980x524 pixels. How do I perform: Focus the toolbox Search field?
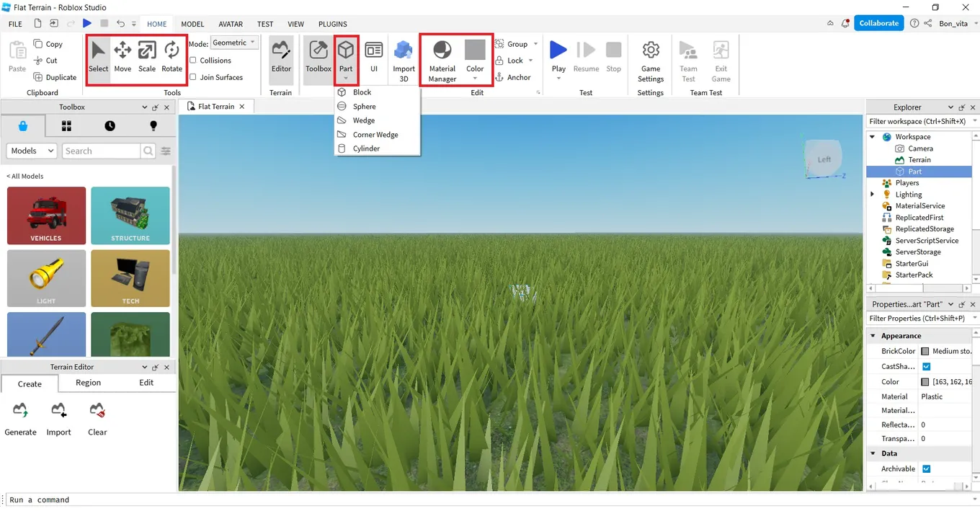click(101, 151)
